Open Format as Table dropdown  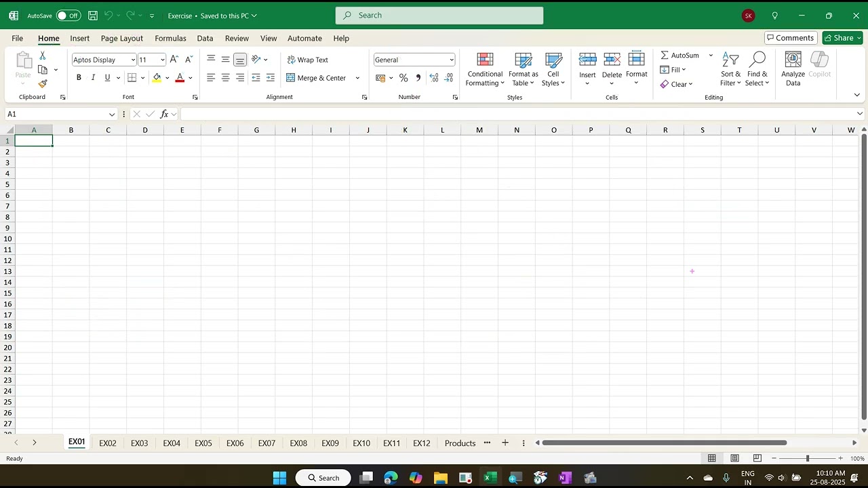(524, 69)
